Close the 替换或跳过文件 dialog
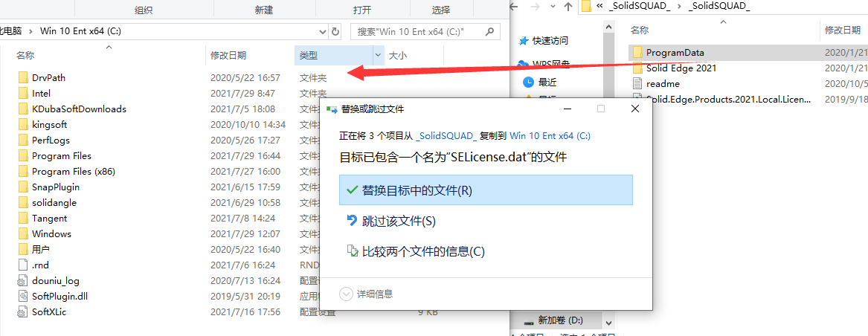868x336 pixels. point(635,109)
